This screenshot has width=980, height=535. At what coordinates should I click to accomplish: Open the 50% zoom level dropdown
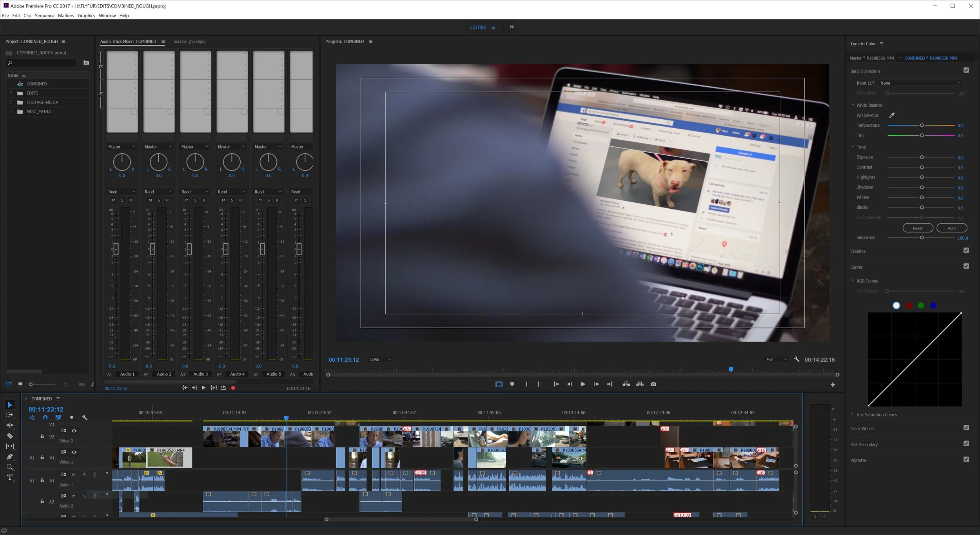point(380,360)
